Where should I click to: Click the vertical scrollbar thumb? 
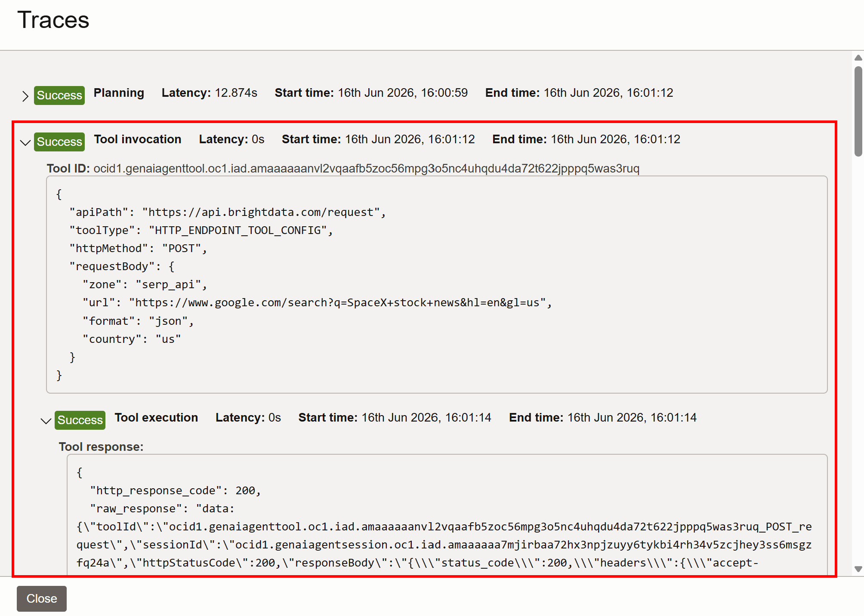[x=858, y=111]
